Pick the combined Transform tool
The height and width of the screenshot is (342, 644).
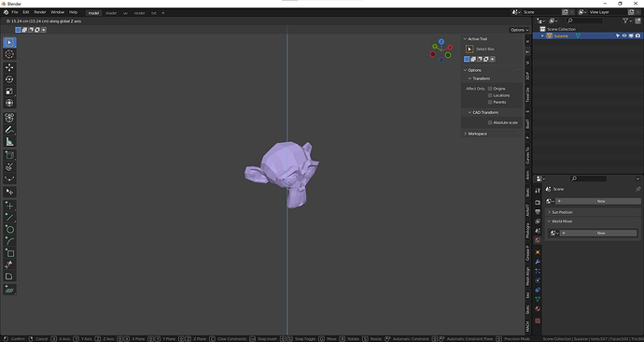pos(9,103)
